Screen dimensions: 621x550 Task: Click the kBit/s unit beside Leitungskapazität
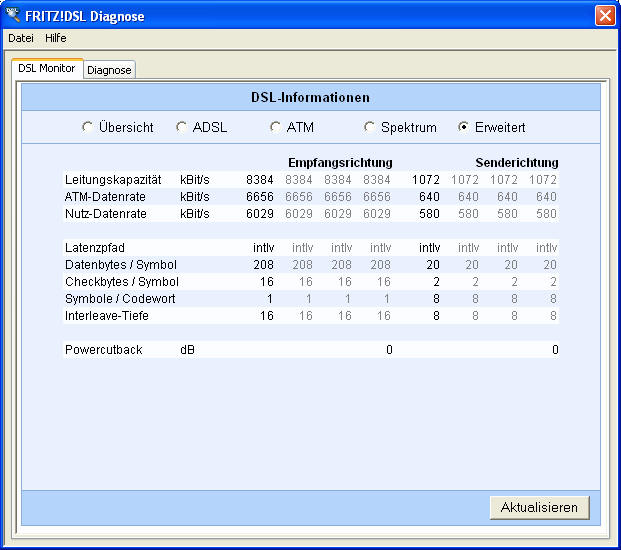tap(194, 180)
